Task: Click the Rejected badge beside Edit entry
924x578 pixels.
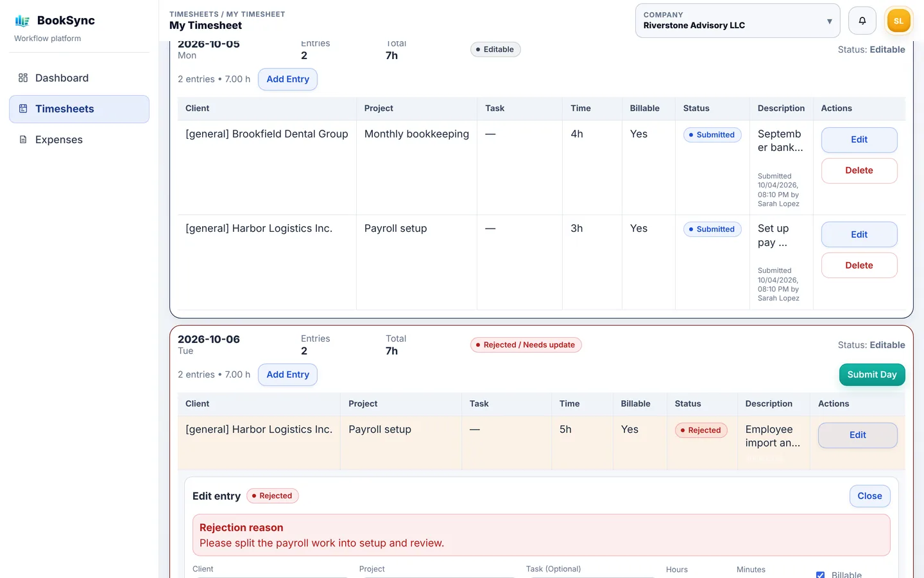Action: coord(273,496)
